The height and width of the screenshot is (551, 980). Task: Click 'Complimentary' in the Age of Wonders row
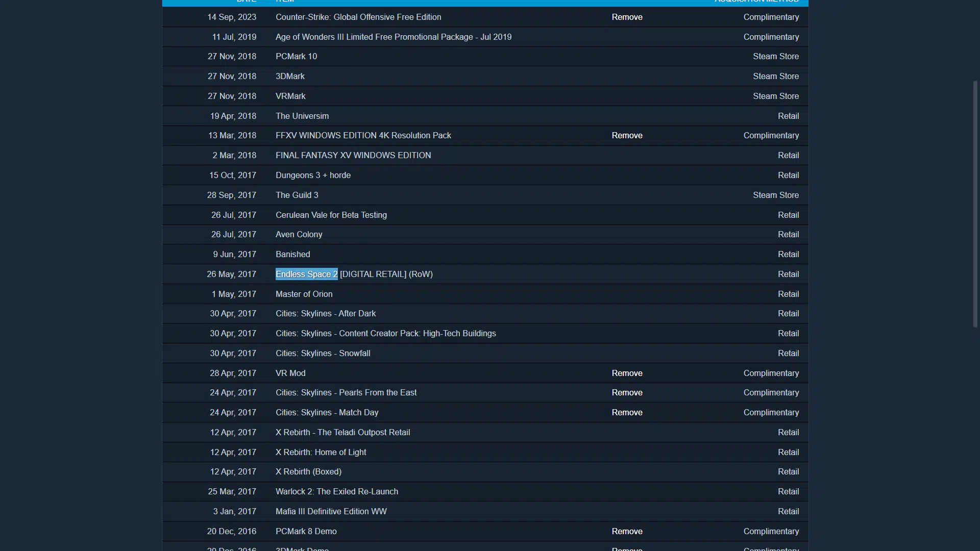tap(771, 37)
